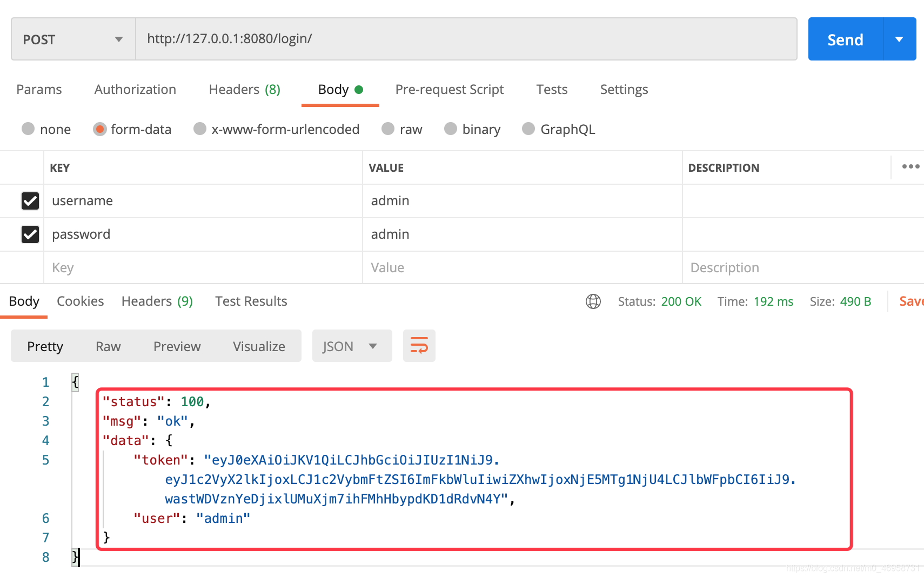The image size is (924, 578).
Task: Open the Tests tab
Action: tap(552, 89)
